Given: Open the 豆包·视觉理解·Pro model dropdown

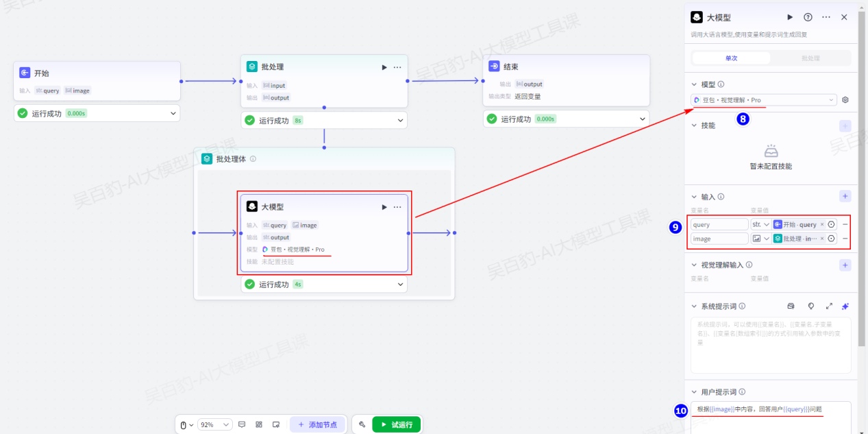Looking at the screenshot, I should [x=764, y=100].
